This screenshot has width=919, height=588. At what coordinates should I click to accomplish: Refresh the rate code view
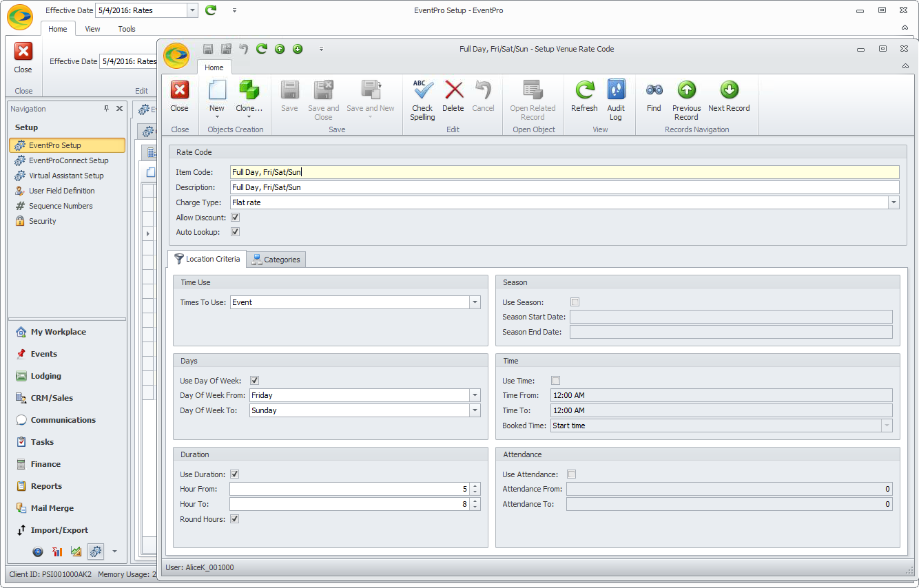point(584,95)
